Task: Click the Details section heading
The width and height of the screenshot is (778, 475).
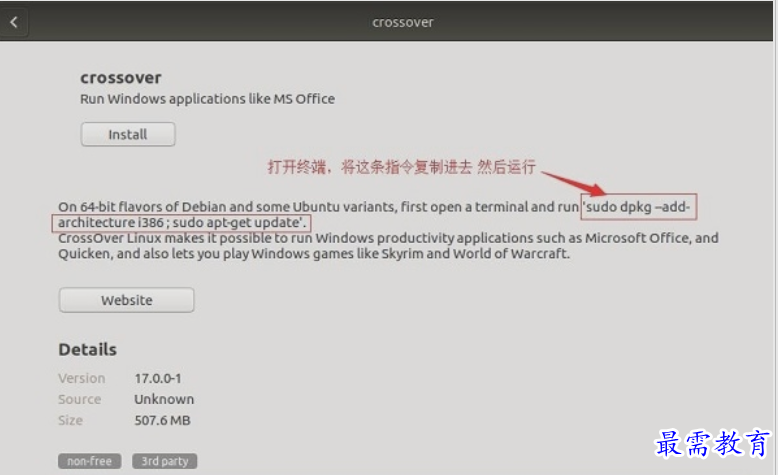Action: click(x=87, y=349)
